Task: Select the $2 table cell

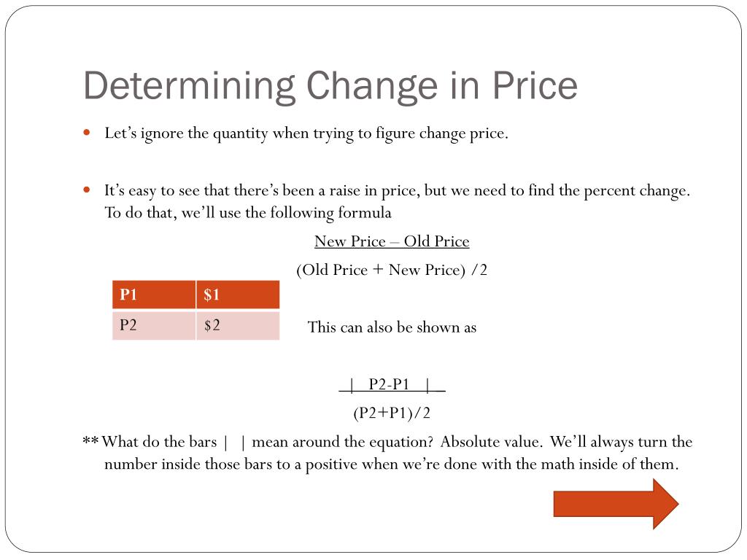Action: (x=238, y=325)
